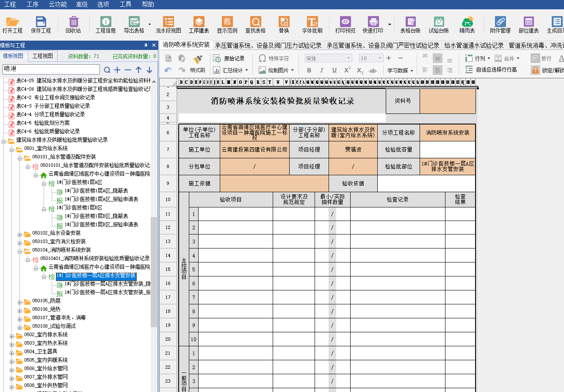
Task: Click the 喷淋 search input field
Action: click(x=51, y=69)
